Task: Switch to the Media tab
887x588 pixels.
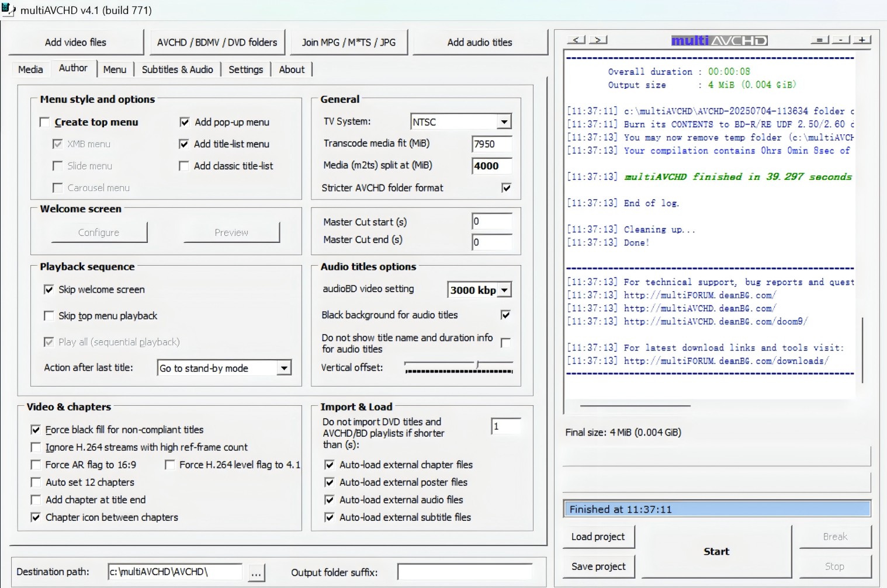Action: pyautogui.click(x=30, y=69)
